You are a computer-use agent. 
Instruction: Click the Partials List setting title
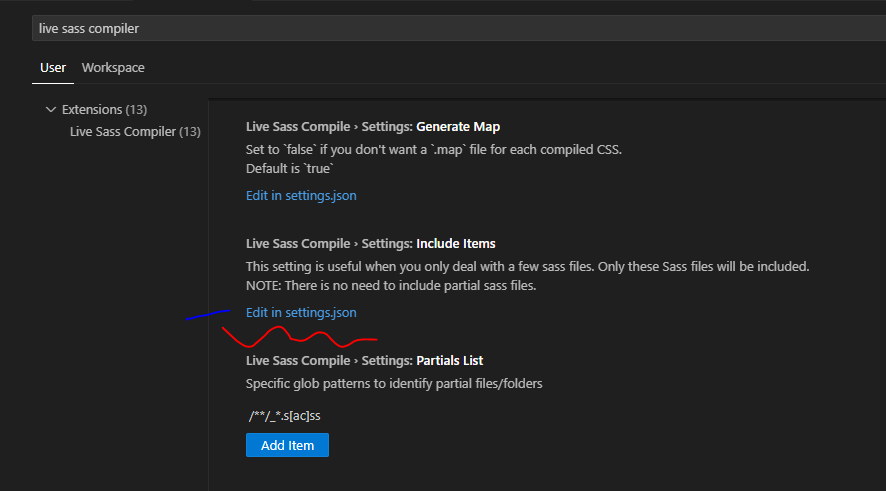(x=364, y=360)
